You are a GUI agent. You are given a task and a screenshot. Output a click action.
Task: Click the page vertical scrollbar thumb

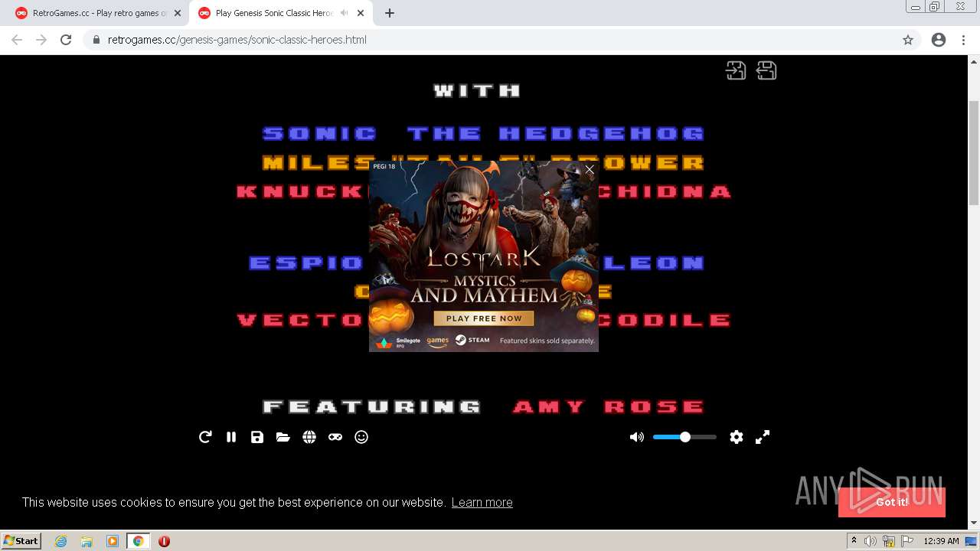coord(974,153)
